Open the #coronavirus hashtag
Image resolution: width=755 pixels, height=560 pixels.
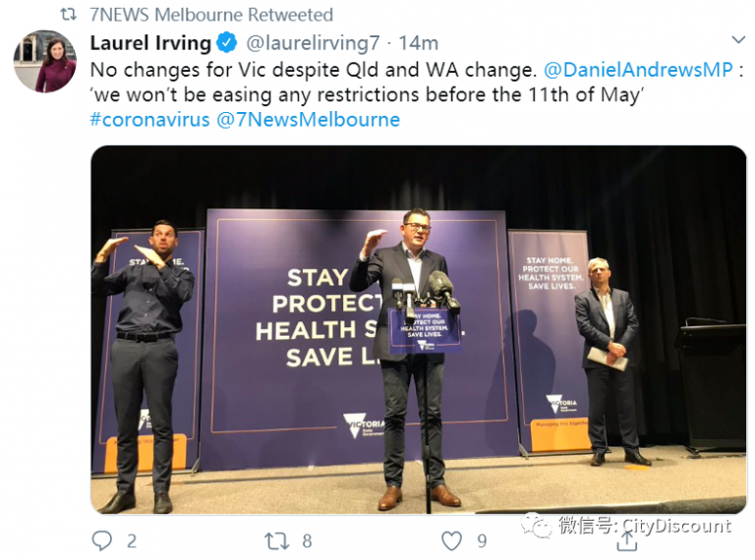pyautogui.click(x=149, y=119)
